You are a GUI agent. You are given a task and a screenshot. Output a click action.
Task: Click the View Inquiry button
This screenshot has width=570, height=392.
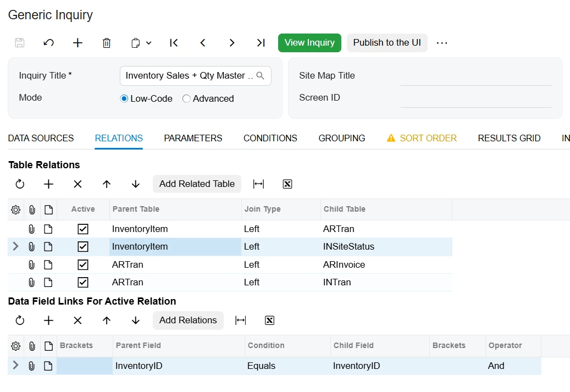point(309,43)
